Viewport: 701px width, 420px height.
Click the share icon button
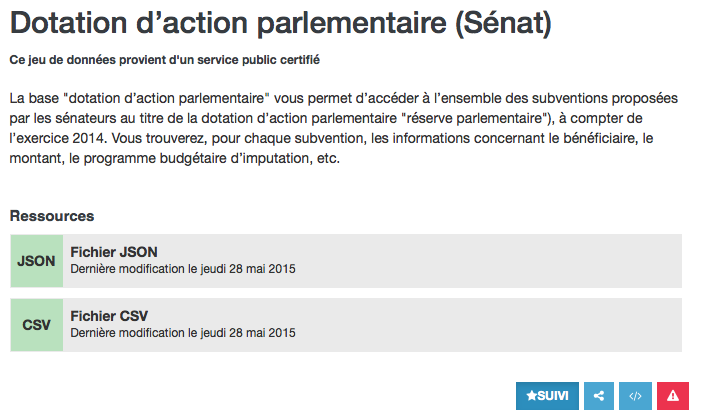[599, 396]
